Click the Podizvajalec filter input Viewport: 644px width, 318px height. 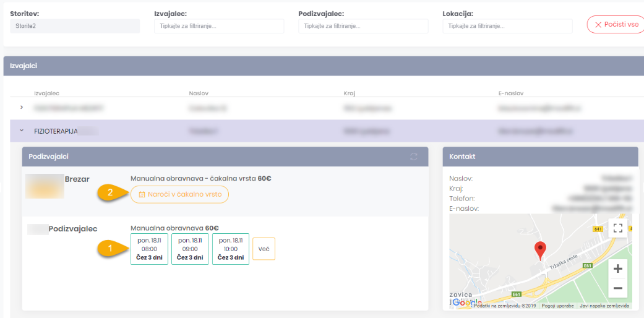(x=363, y=26)
